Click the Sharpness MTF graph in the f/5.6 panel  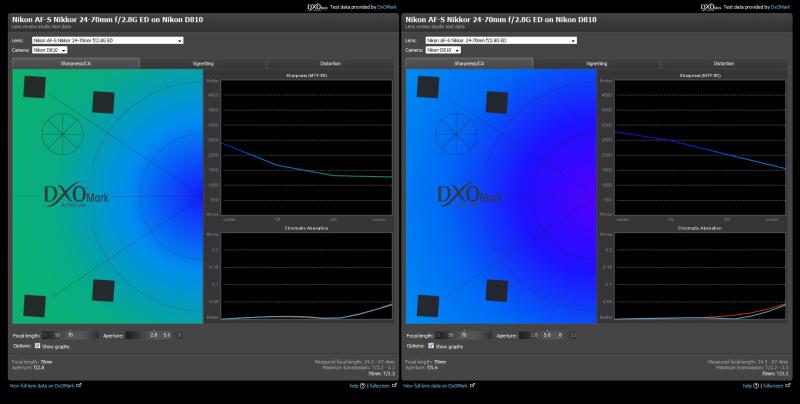pyautogui.click(x=699, y=147)
